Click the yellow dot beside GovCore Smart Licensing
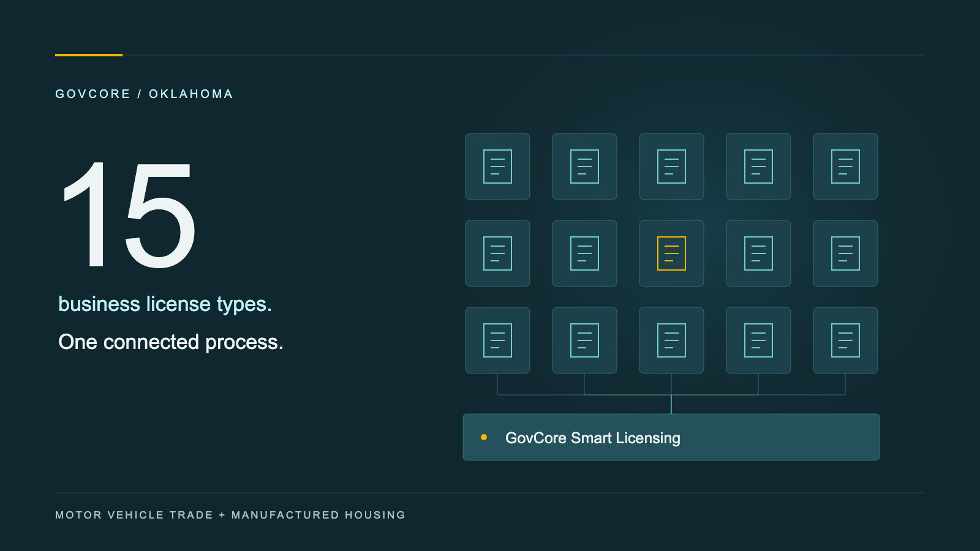The width and height of the screenshot is (980, 551). [x=484, y=437]
